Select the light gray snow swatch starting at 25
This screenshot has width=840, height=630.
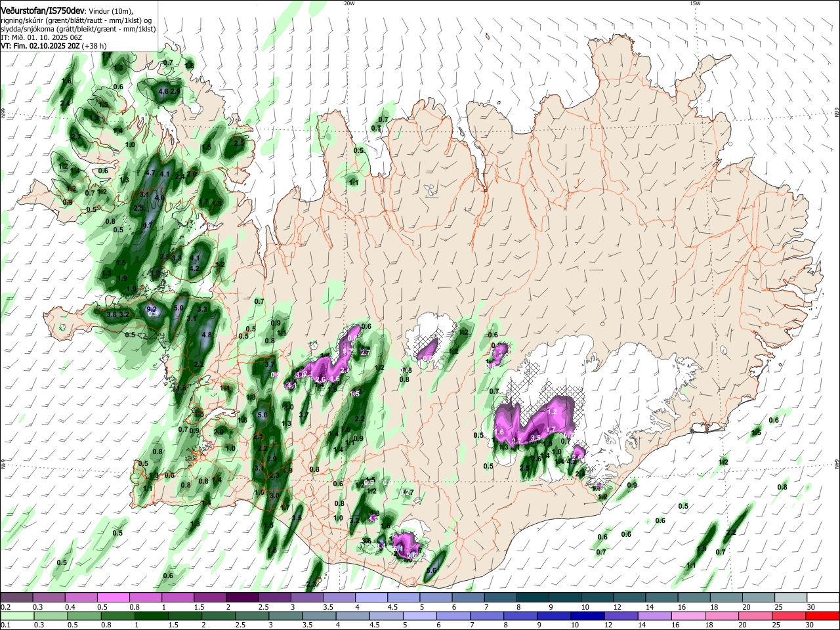(791, 598)
